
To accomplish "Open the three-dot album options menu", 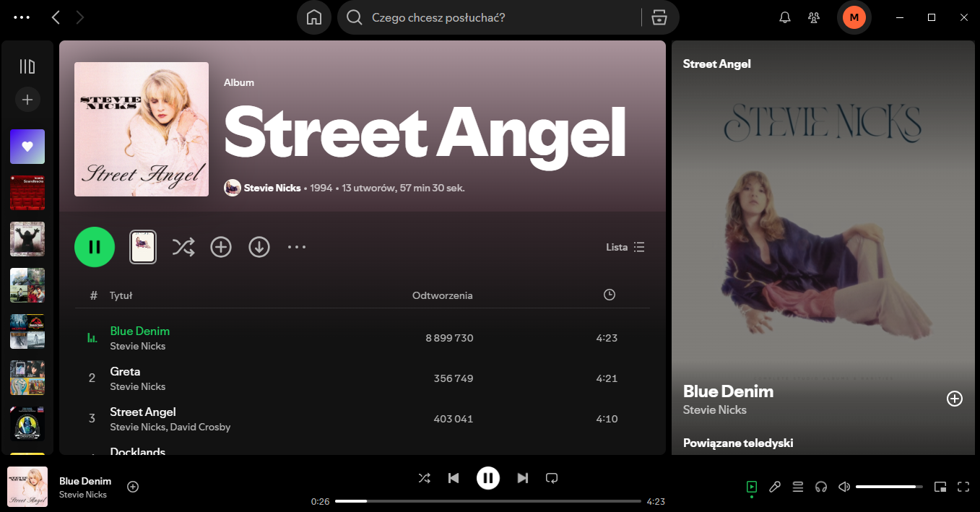I will [x=297, y=247].
